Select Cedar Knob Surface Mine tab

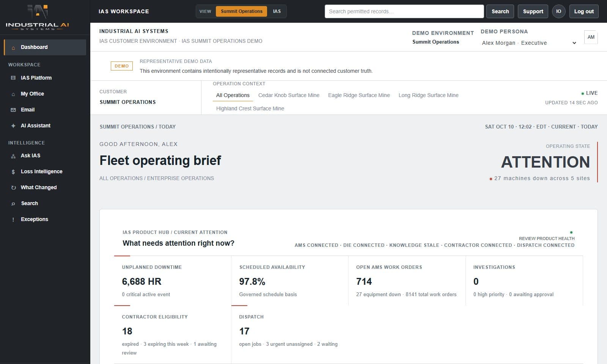click(289, 95)
